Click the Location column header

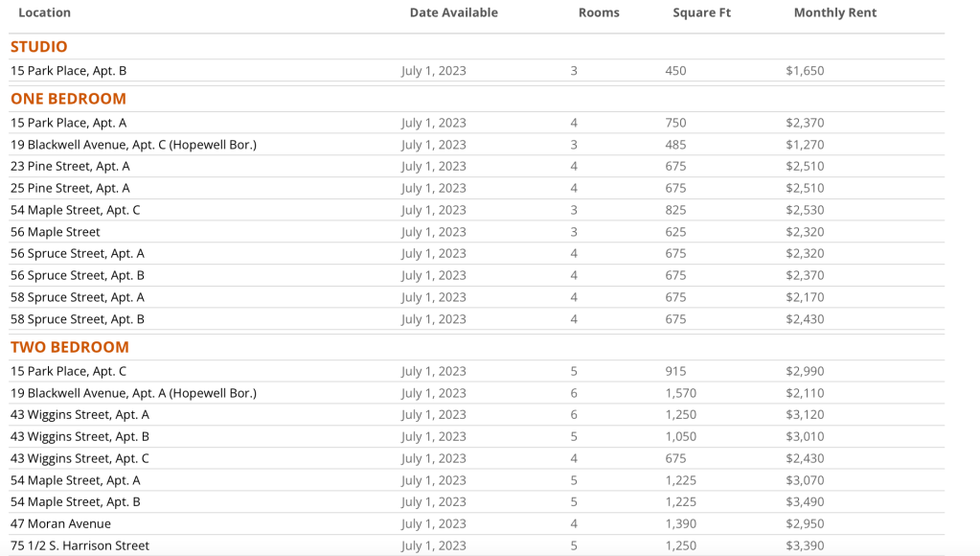pos(44,12)
